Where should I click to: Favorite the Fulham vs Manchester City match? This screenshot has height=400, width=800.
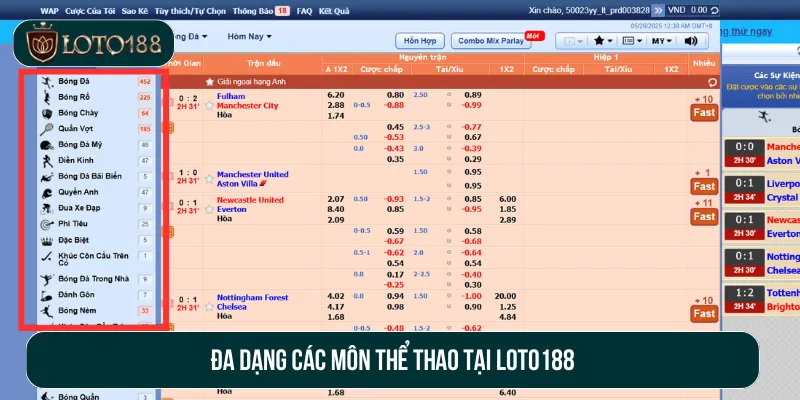[x=209, y=106]
